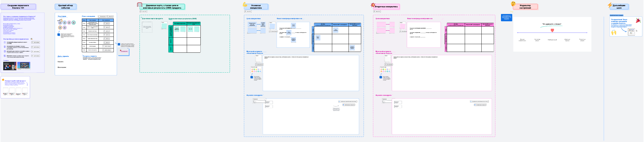The height and width of the screenshot is (142, 644).
Task: Click the heart marker on the mood scale
Action: coord(552,30)
